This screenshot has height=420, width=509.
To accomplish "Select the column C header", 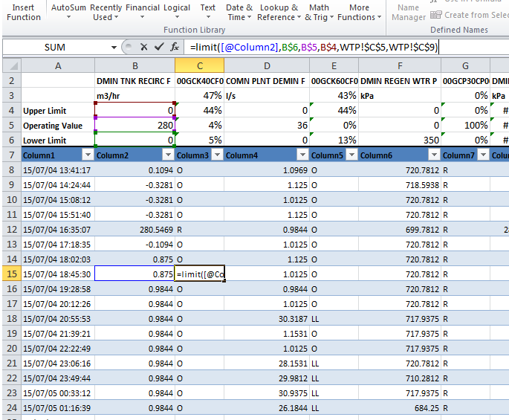I will (199, 65).
